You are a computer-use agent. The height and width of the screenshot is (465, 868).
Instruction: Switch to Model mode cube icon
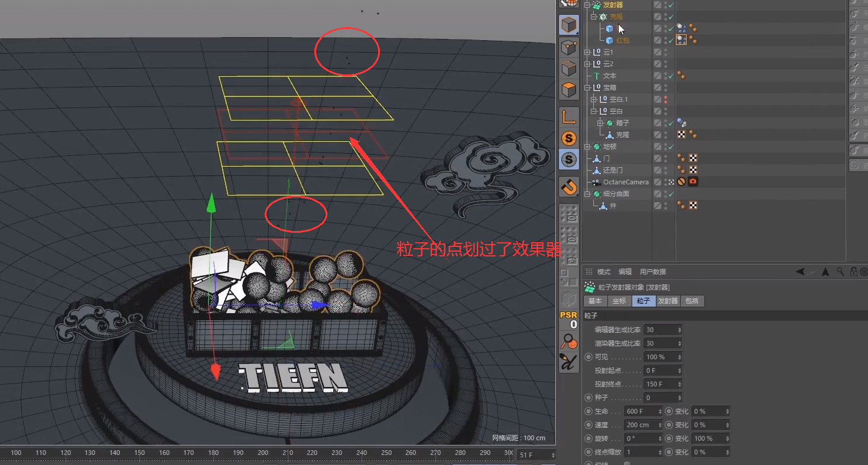coord(568,25)
